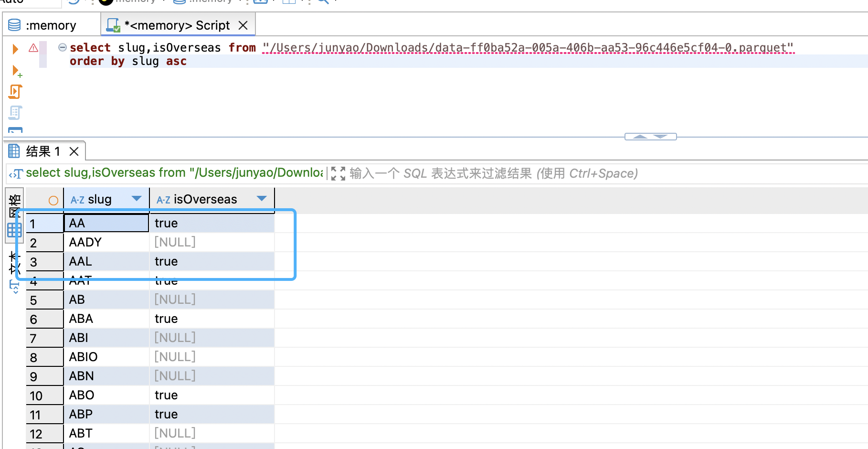Select the ABA slug cell

106,319
